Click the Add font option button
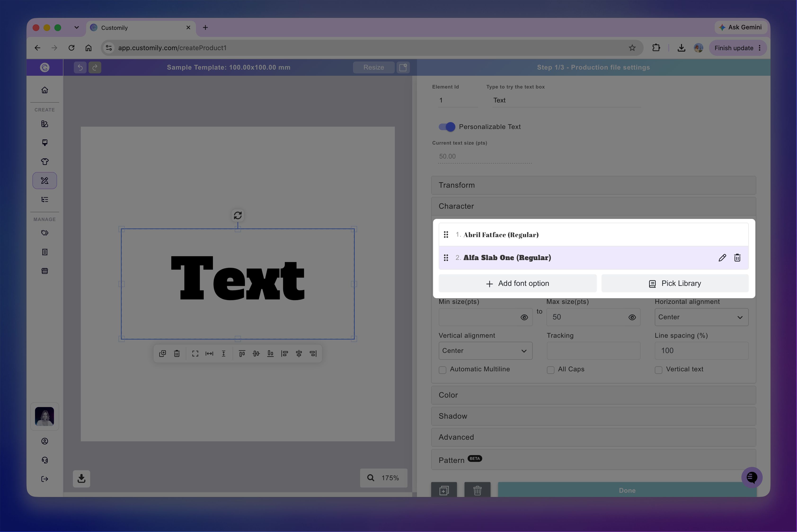The width and height of the screenshot is (797, 532). click(x=518, y=283)
